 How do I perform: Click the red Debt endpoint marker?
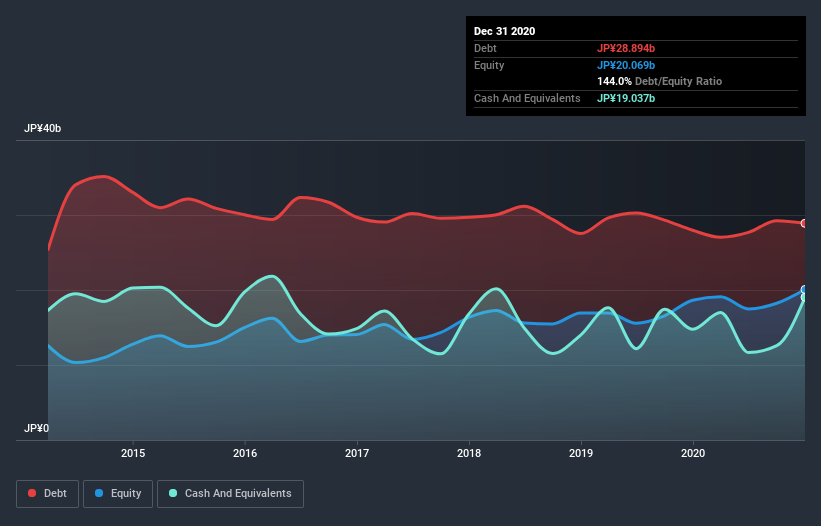tap(804, 223)
